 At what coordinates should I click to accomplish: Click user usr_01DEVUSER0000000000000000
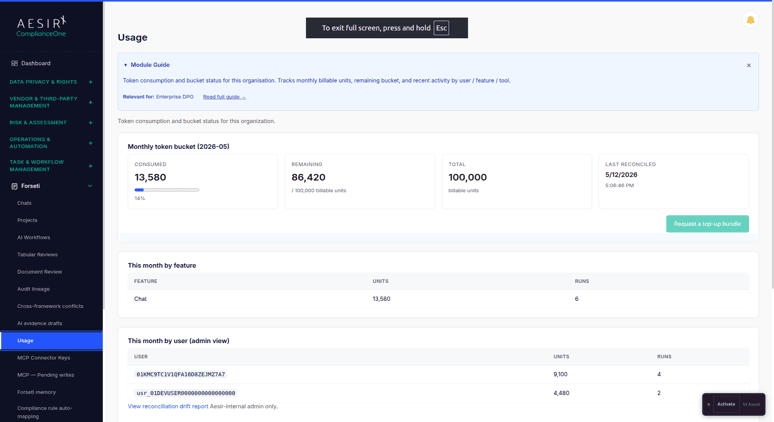tap(186, 393)
